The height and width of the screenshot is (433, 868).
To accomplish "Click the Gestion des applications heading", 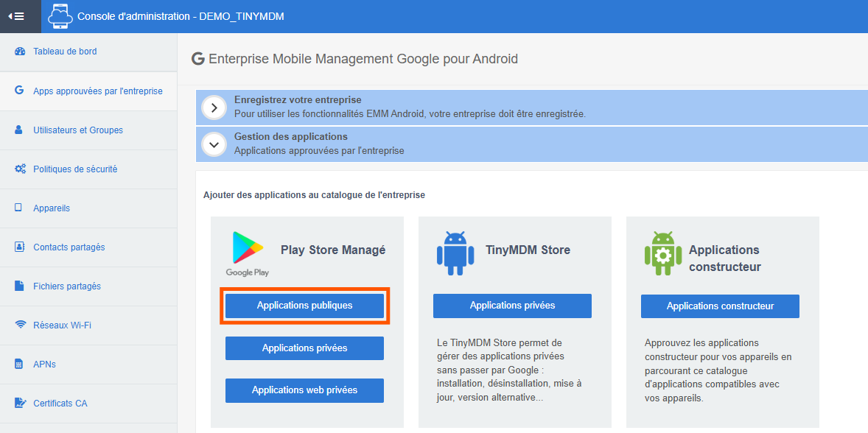I will point(290,136).
